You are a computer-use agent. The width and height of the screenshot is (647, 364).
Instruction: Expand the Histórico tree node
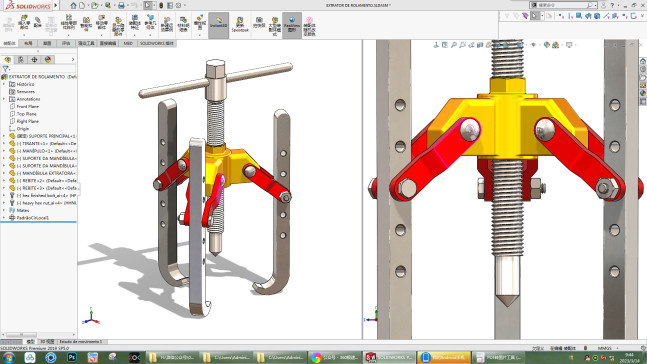pyautogui.click(x=4, y=84)
